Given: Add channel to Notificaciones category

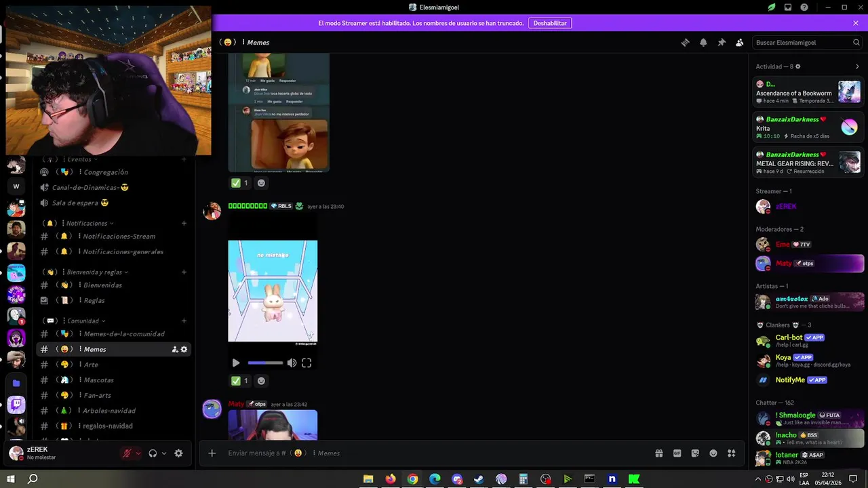Looking at the screenshot, I should point(184,223).
